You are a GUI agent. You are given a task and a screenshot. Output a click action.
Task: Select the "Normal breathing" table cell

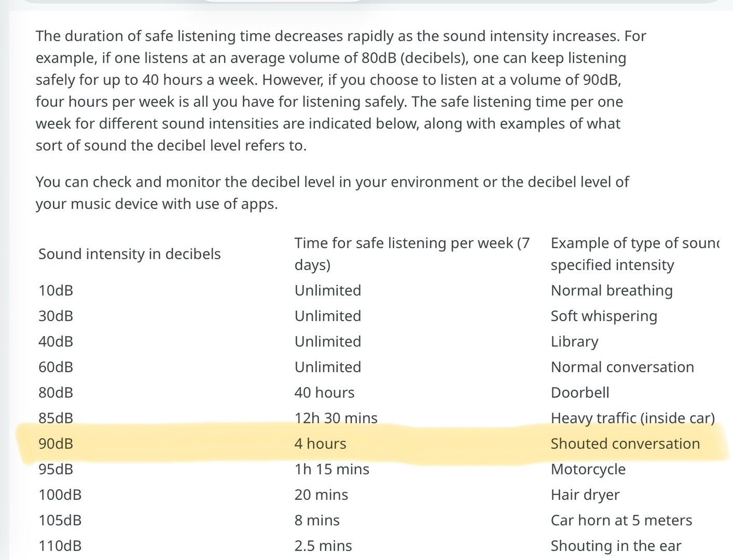click(x=612, y=290)
